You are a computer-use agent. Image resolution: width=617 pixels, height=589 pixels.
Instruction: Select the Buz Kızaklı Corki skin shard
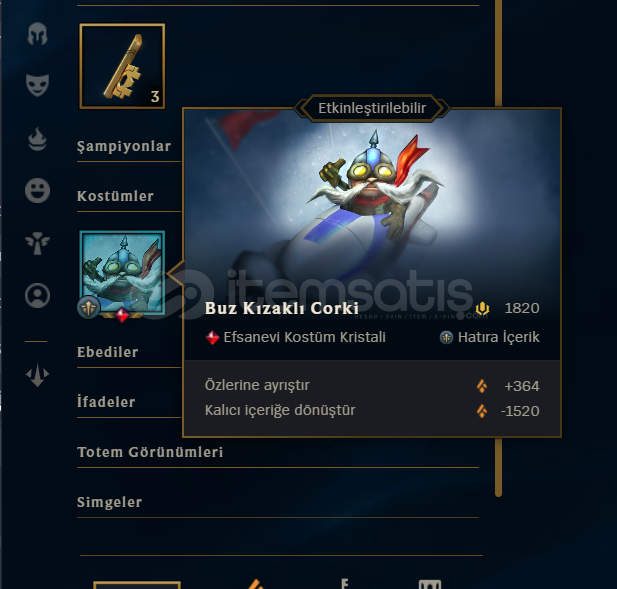[x=122, y=273]
